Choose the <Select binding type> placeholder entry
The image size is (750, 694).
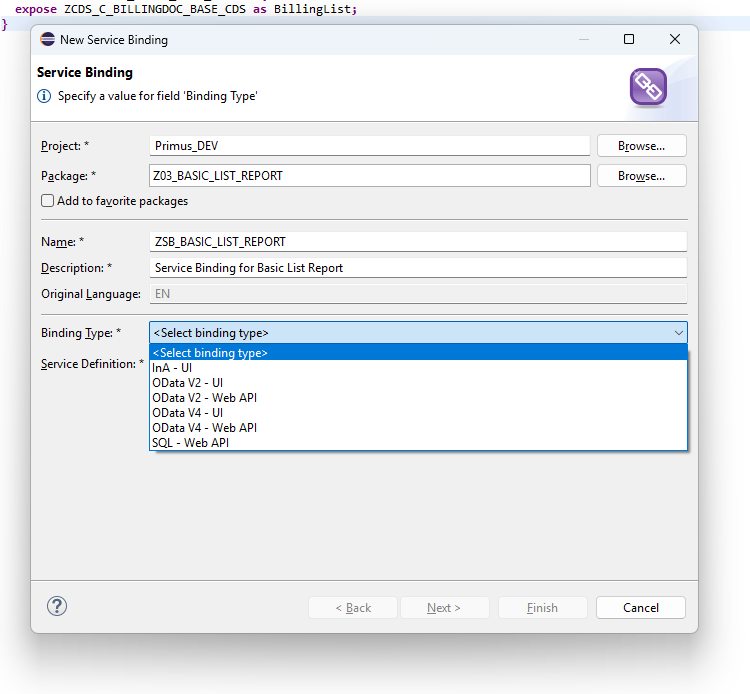[x=419, y=353]
